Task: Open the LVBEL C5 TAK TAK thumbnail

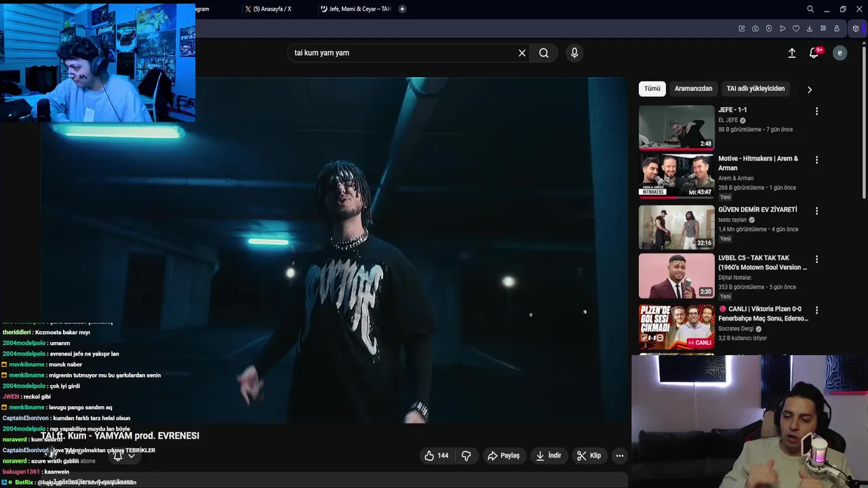Action: [676, 276]
